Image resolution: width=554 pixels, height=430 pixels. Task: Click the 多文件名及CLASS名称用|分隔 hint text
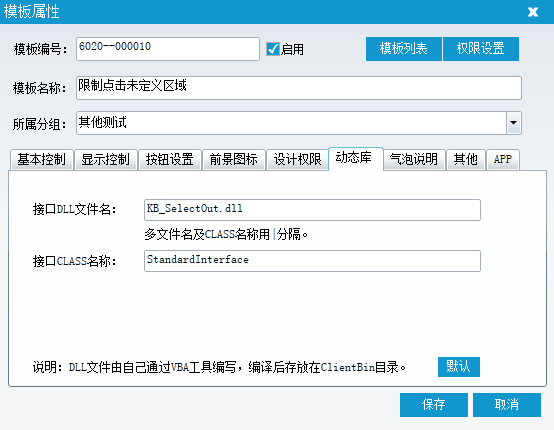[226, 234]
